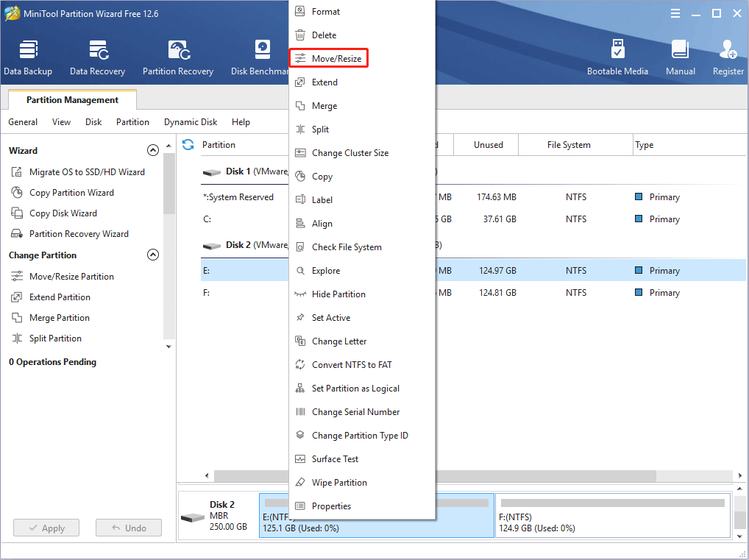749x560 pixels.
Task: Select Extend in the context menu
Action: pyautogui.click(x=362, y=82)
